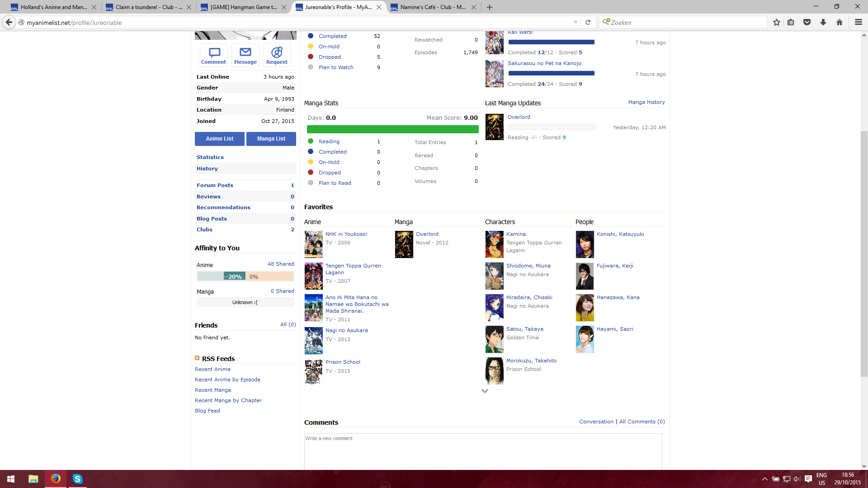Open the Anime List button
Image resolution: width=868 pixels, height=488 pixels.
click(x=220, y=139)
